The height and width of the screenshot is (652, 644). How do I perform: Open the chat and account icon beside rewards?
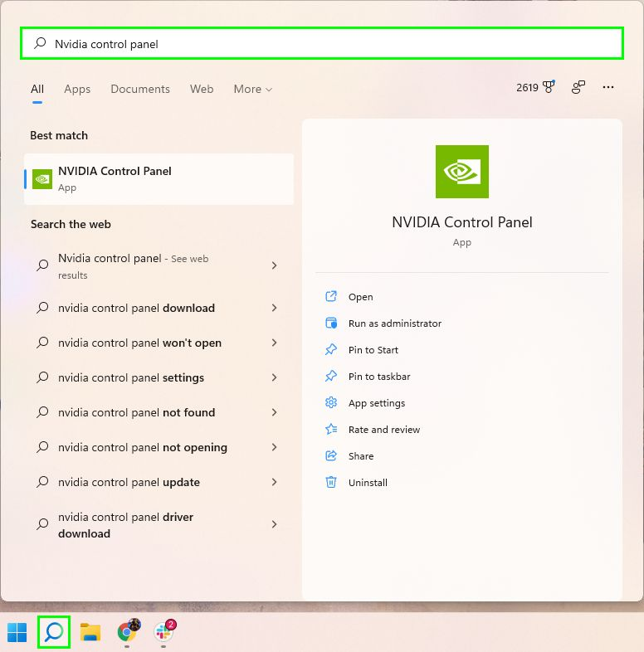(578, 87)
